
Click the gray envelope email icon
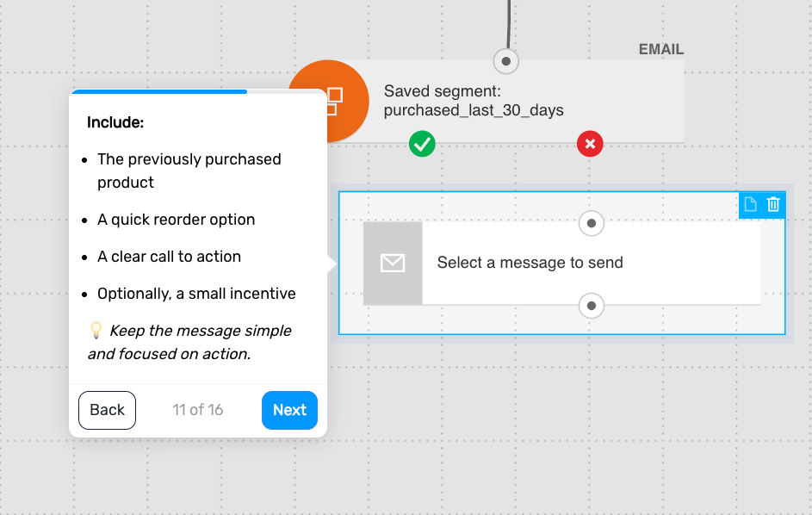pyautogui.click(x=393, y=263)
